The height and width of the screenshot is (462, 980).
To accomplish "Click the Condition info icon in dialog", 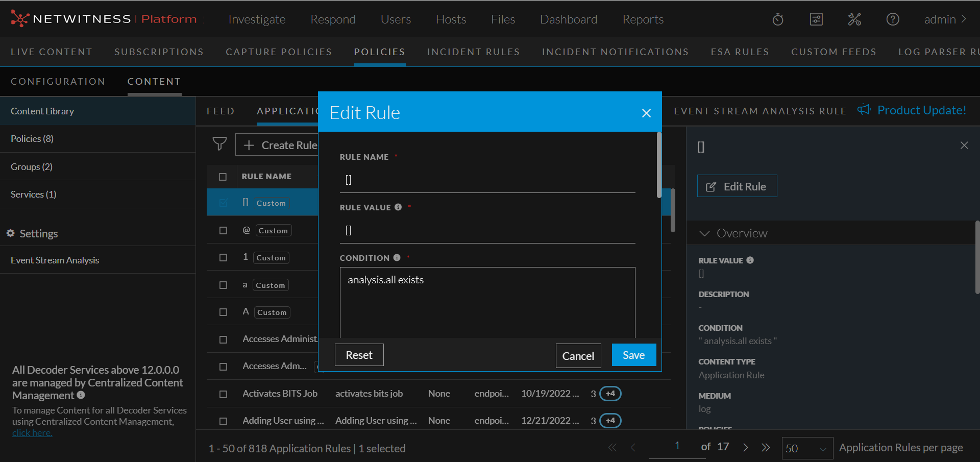I will (x=397, y=258).
